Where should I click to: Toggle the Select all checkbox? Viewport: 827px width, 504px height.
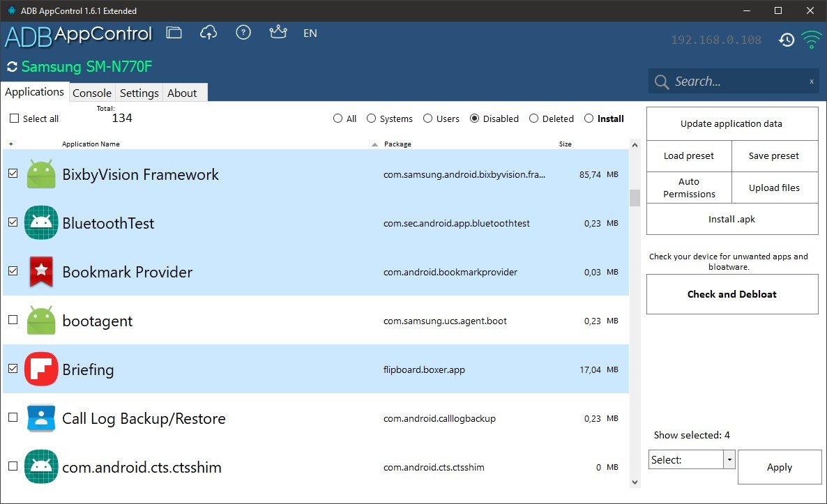[14, 119]
